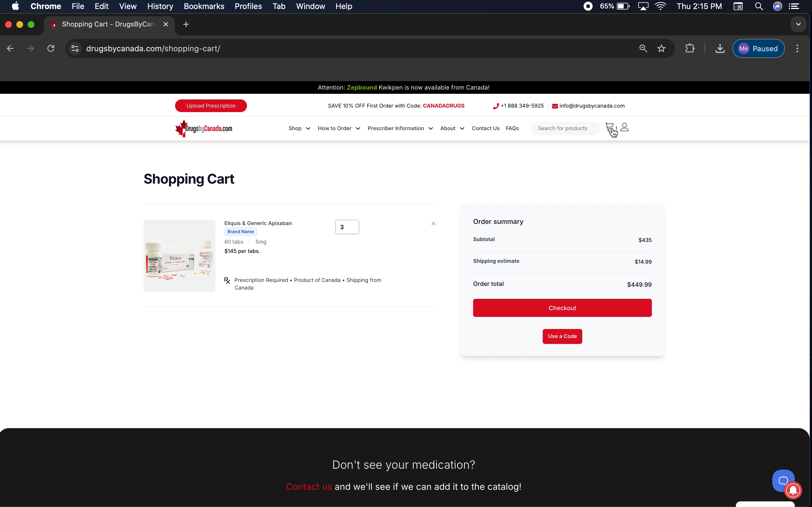Open the blue chat support bubble
Screen dimensions: 812x507
click(x=783, y=481)
